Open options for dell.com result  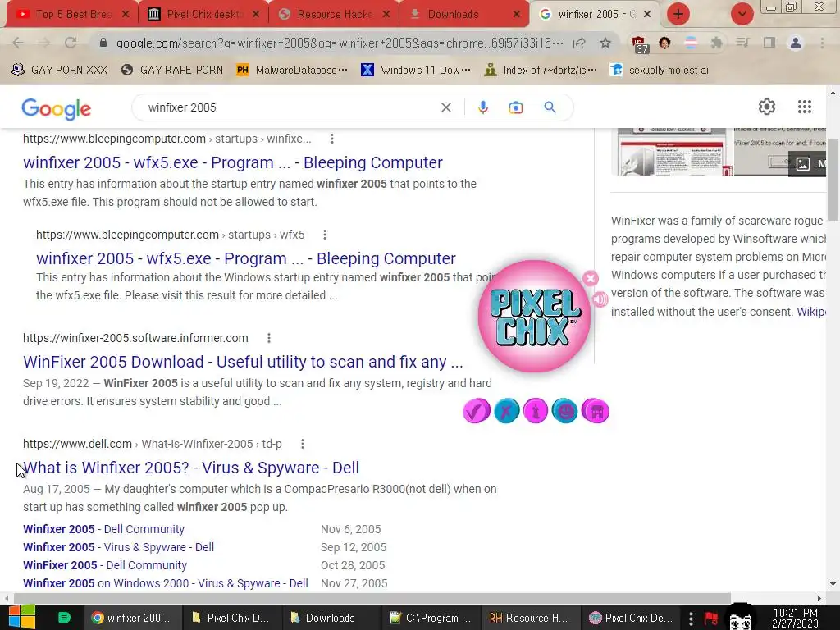(303, 444)
